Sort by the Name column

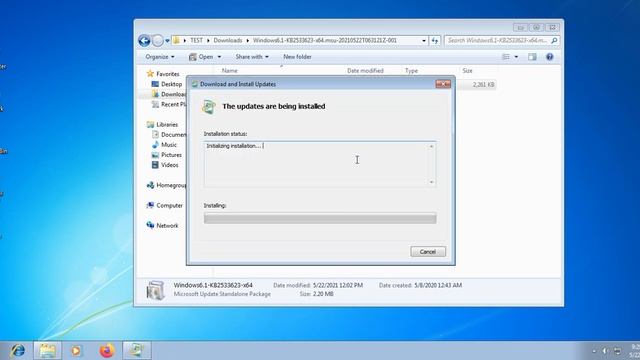tap(229, 71)
